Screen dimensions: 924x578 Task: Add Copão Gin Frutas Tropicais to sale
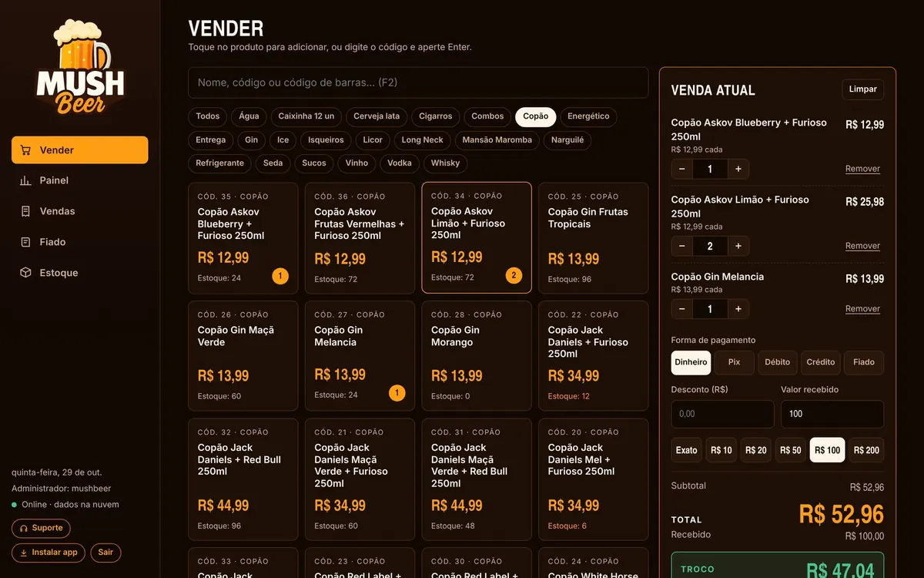[593, 238]
